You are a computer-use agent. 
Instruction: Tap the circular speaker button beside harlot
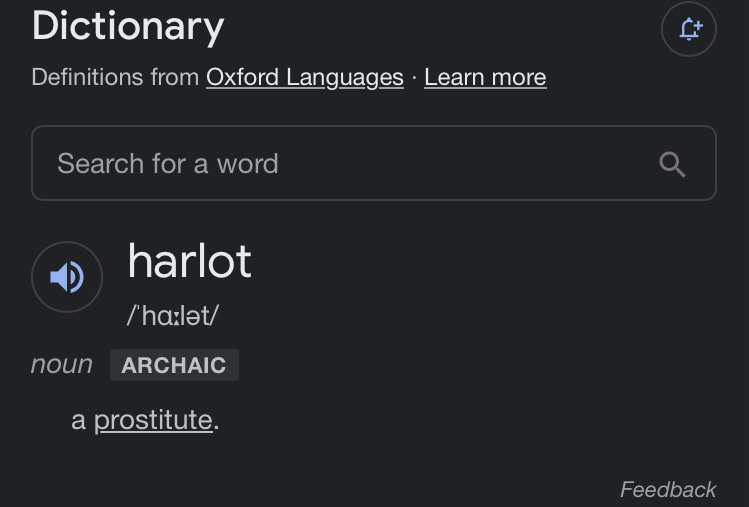click(x=67, y=277)
